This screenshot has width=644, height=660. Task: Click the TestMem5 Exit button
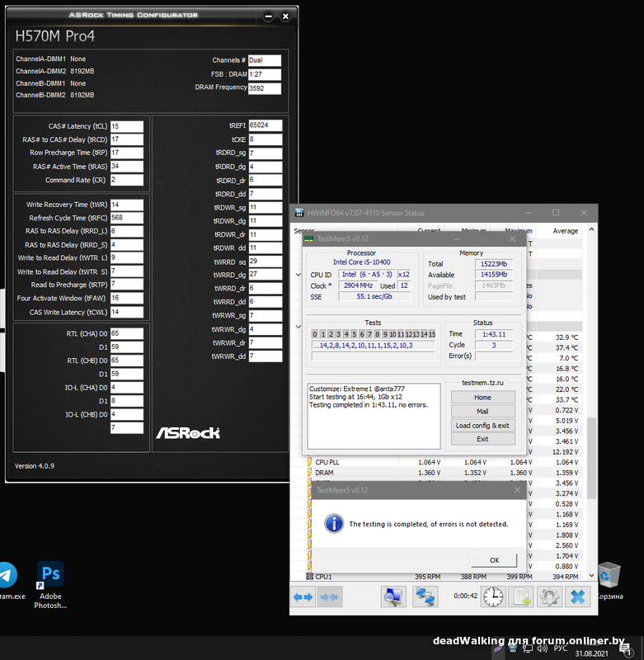point(482,439)
